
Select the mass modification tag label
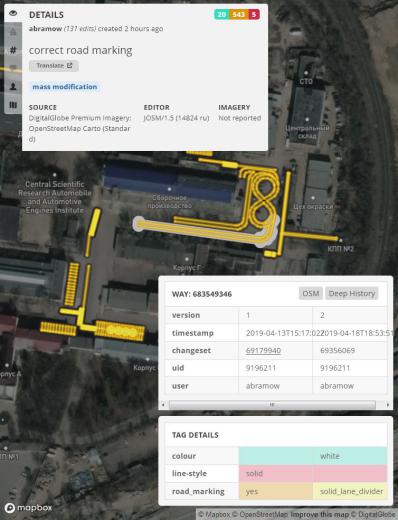pyautogui.click(x=65, y=87)
